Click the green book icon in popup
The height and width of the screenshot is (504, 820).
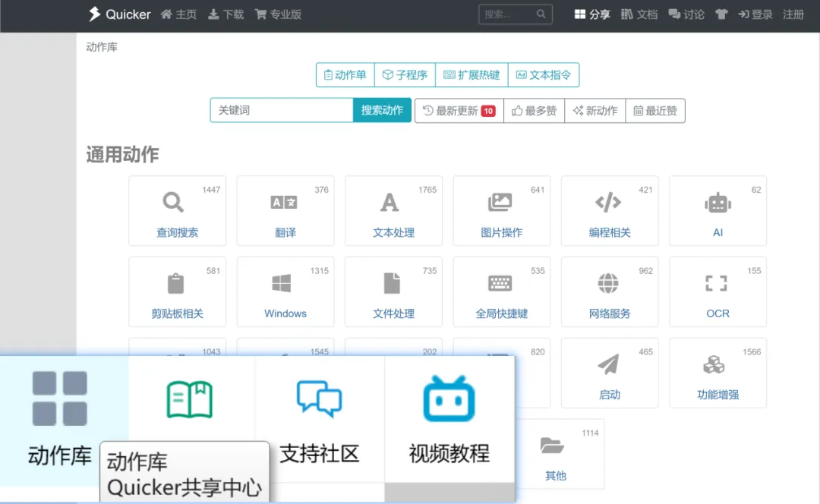coord(189,399)
